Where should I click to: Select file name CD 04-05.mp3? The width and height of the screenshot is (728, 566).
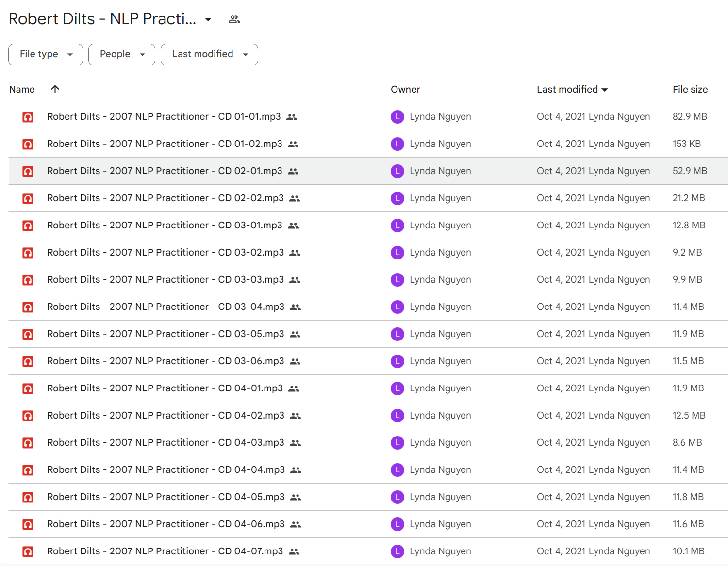tap(166, 497)
